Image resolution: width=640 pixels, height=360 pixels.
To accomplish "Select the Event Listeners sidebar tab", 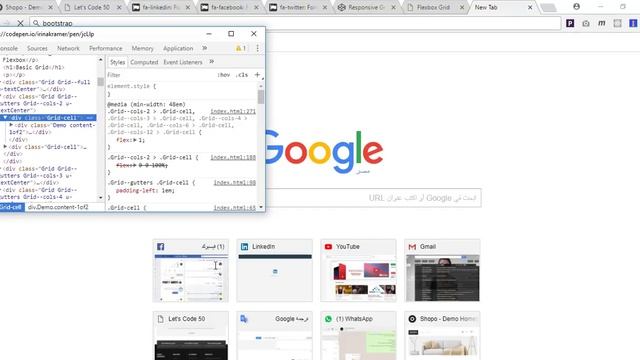I will [x=183, y=62].
